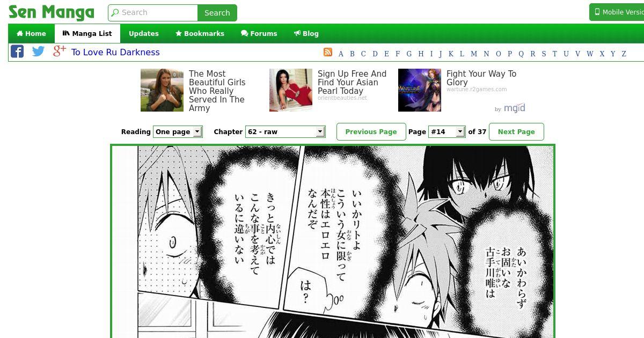The height and width of the screenshot is (338, 644).
Task: Expand the Reading mode dropdown
Action: pos(178,131)
